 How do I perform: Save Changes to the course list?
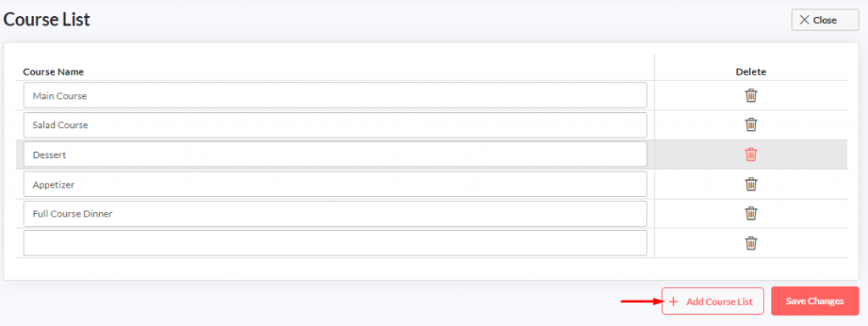815,301
